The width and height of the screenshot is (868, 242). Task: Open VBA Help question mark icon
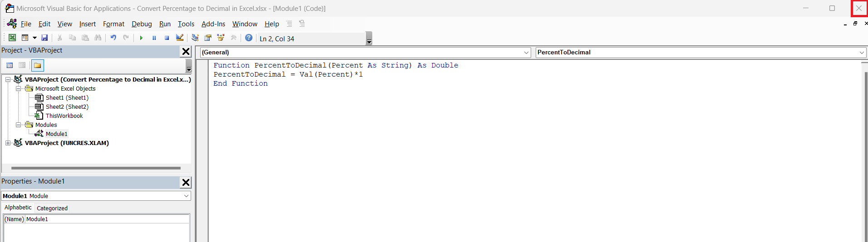249,38
